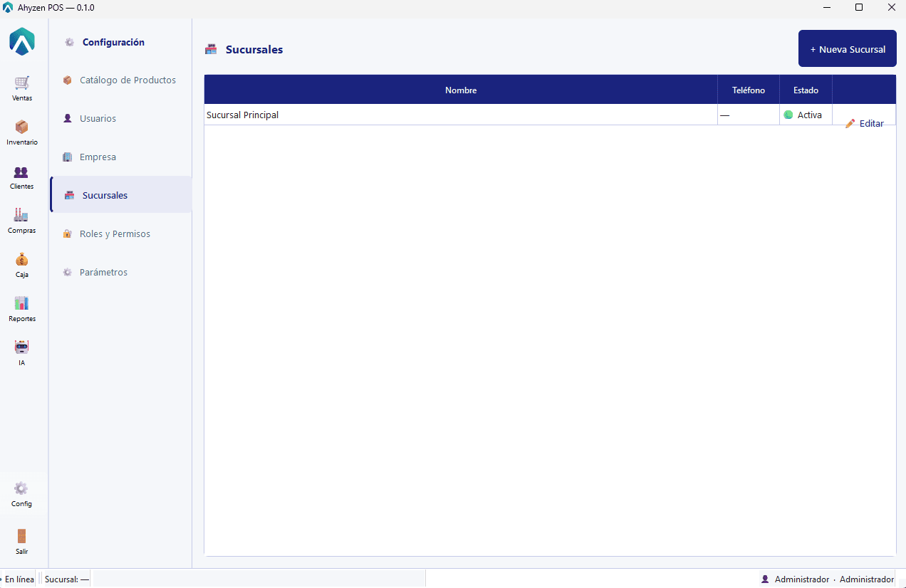
Task: Select Usuarios in the settings menu
Action: click(x=120, y=119)
